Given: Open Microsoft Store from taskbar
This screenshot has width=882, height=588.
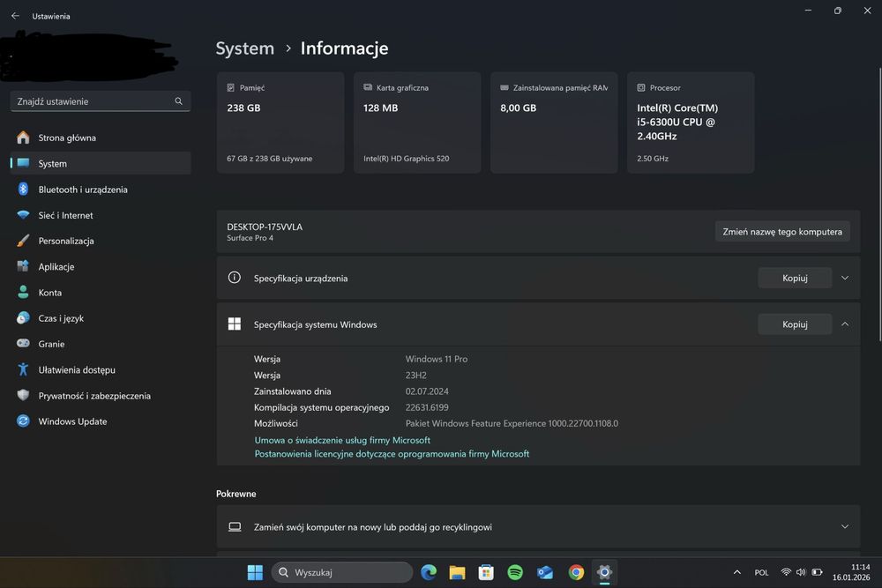Looking at the screenshot, I should (x=486, y=572).
